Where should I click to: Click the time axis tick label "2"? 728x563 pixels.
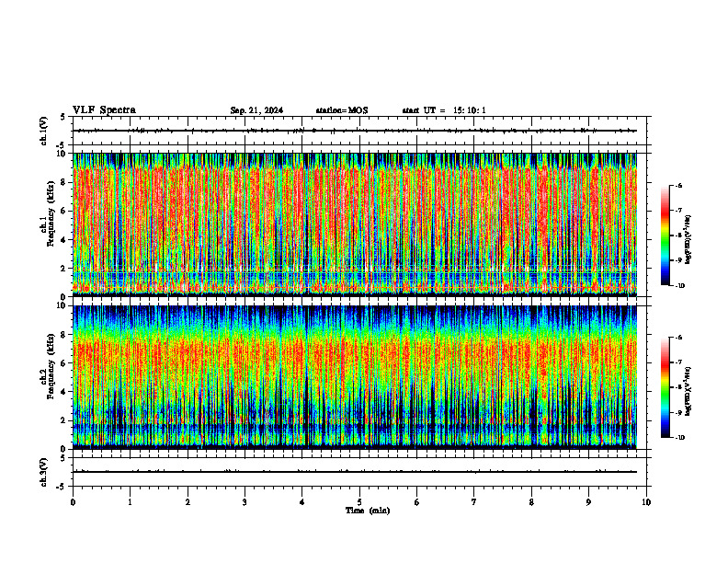[188, 502]
